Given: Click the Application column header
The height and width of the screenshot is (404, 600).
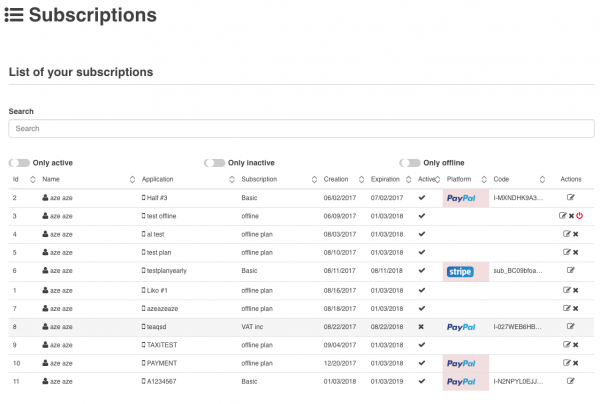Looking at the screenshot, I should (x=158, y=179).
